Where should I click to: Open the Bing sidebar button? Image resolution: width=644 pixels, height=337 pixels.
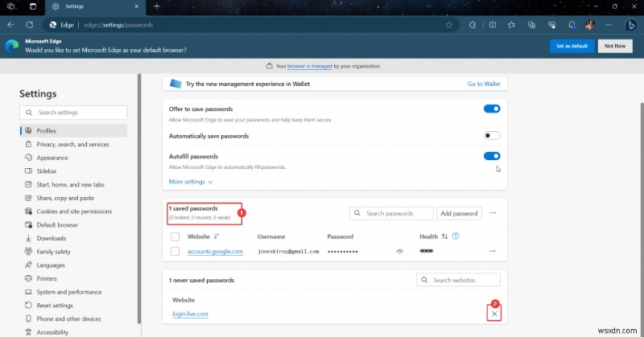pos(631,25)
